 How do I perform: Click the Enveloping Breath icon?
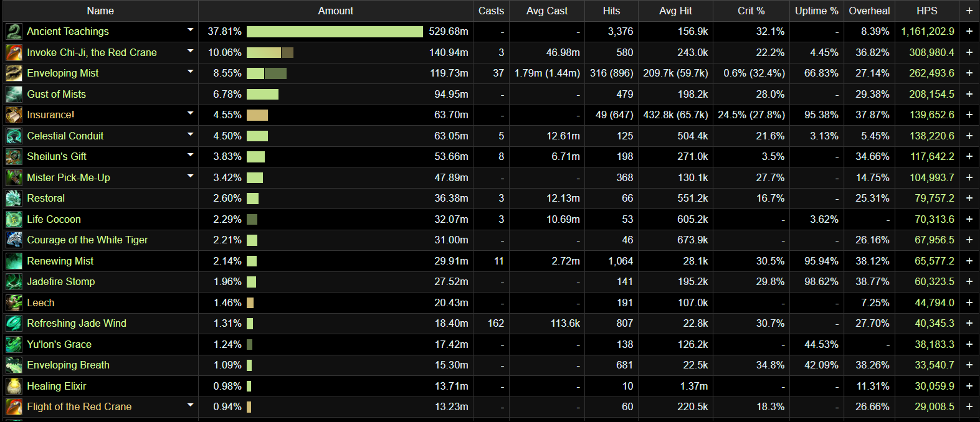14,365
